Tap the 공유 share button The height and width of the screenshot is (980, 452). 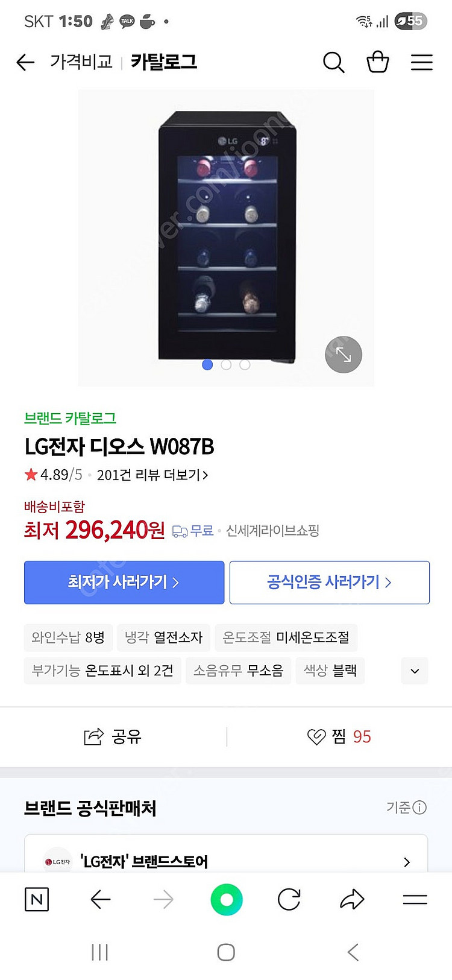click(113, 736)
